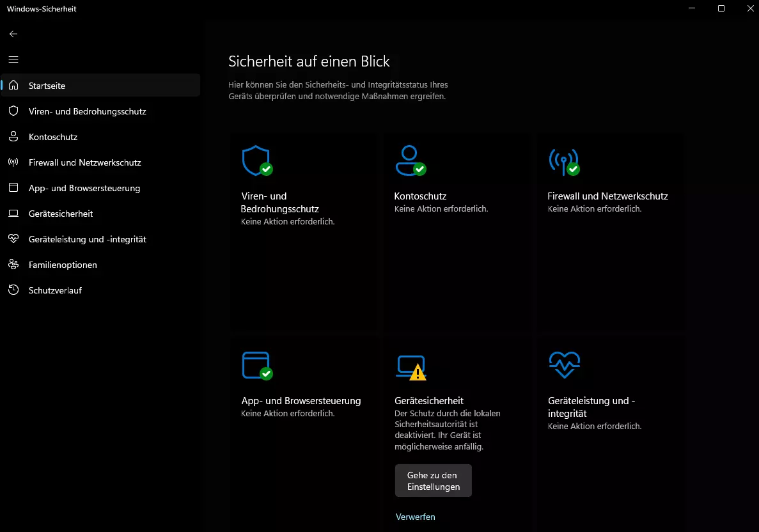Click Keine Aktion erforderlich under Firewall card
The height and width of the screenshot is (532, 759).
coord(595,208)
